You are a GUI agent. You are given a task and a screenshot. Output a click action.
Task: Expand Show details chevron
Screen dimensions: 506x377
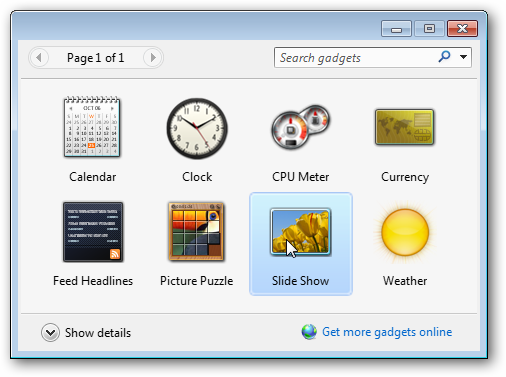point(50,333)
